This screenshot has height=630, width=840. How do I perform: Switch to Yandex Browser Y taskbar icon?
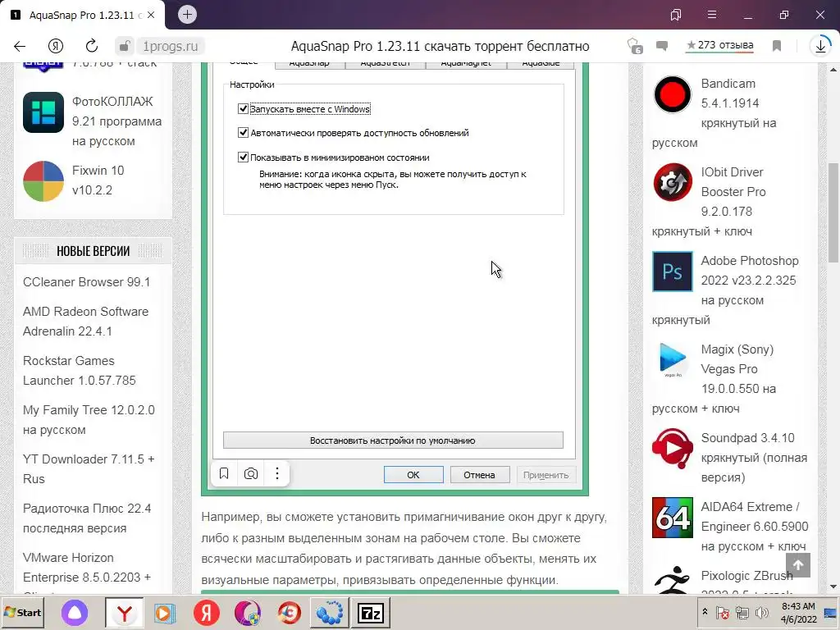125,612
